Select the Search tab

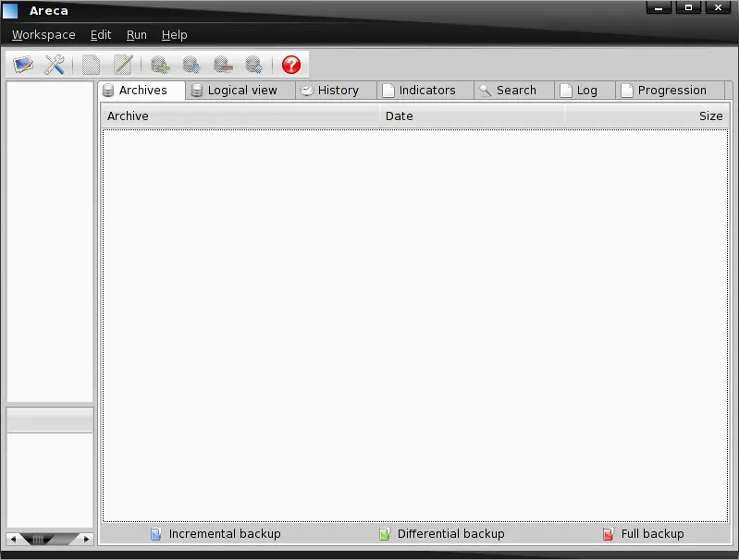point(514,91)
